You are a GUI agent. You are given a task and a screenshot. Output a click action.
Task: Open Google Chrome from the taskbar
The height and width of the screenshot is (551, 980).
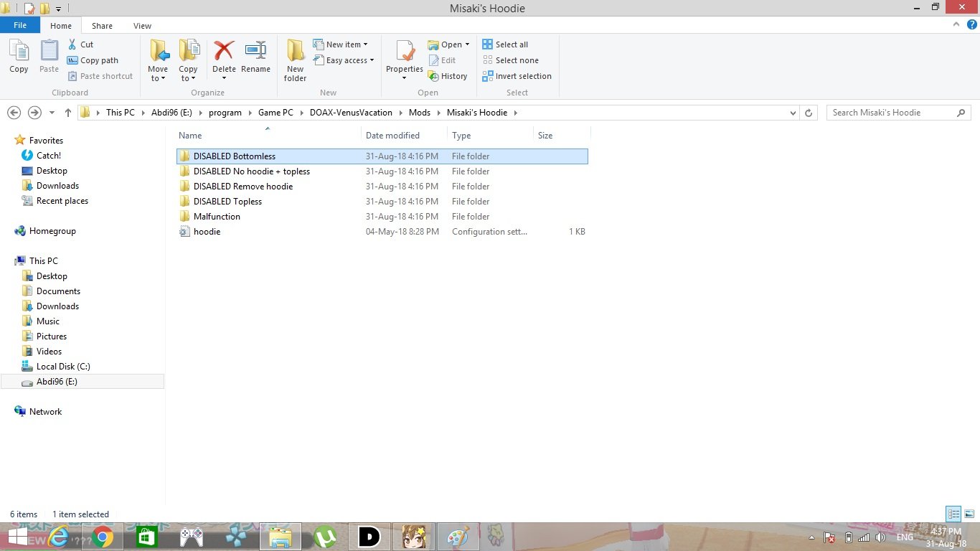tap(103, 537)
